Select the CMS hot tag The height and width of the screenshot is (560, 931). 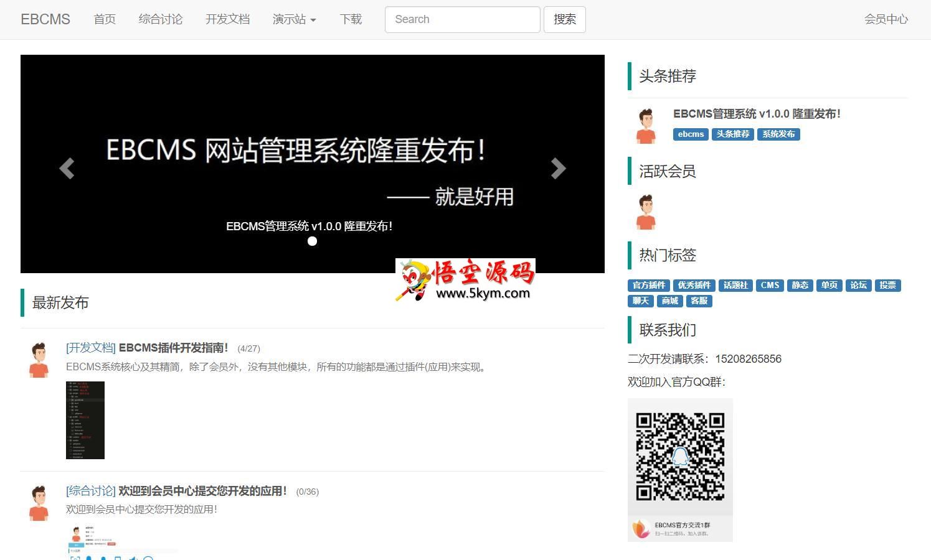(770, 286)
